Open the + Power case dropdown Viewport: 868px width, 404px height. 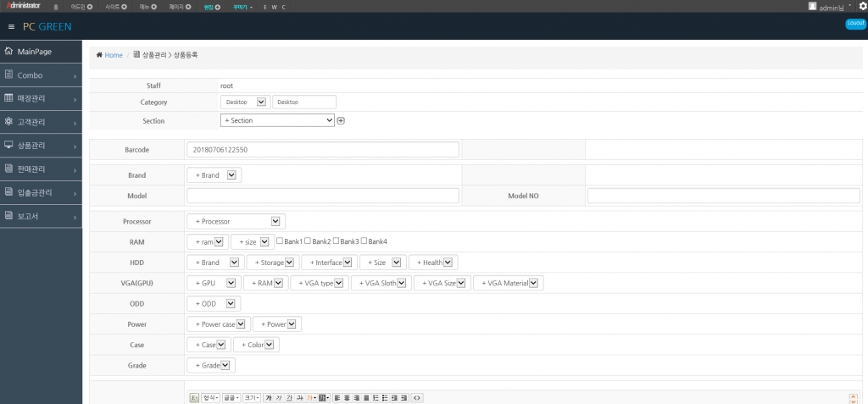coord(219,324)
